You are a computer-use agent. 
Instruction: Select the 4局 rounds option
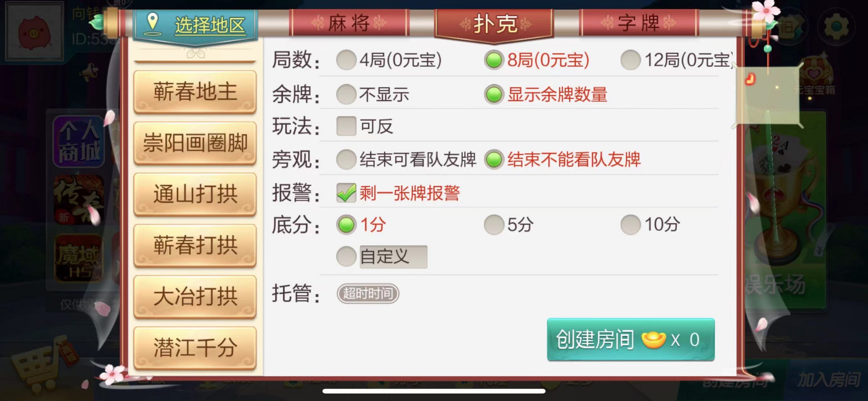346,60
